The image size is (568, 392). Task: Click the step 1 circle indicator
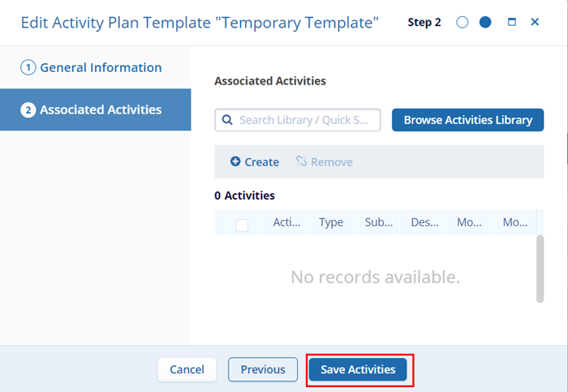[x=463, y=23]
